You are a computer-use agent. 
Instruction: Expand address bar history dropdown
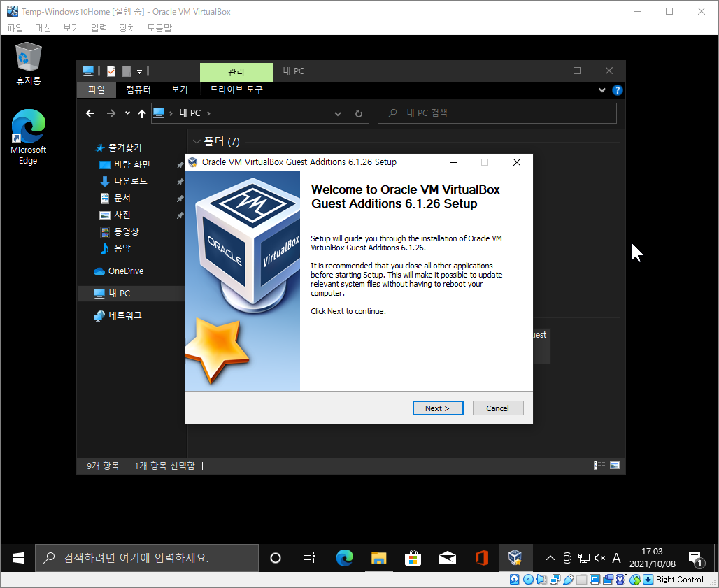coord(338,114)
